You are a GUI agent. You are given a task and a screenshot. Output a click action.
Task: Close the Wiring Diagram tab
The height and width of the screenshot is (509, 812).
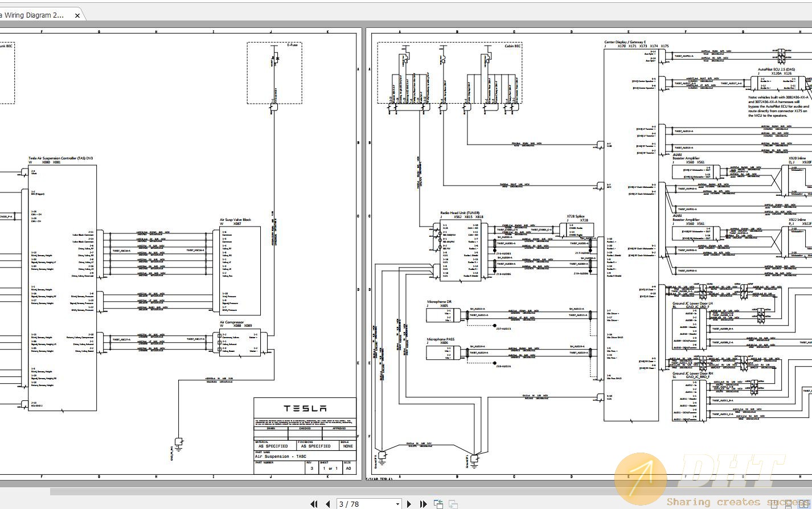pyautogui.click(x=77, y=15)
